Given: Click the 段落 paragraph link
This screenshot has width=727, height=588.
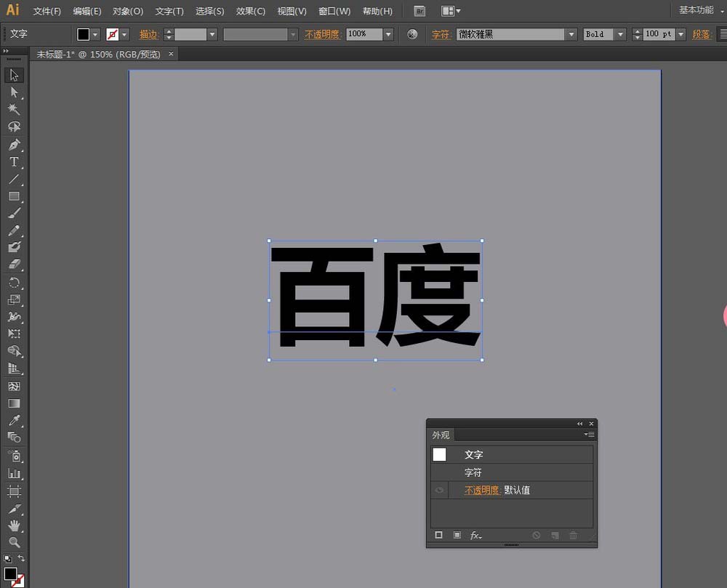Looking at the screenshot, I should coord(702,34).
